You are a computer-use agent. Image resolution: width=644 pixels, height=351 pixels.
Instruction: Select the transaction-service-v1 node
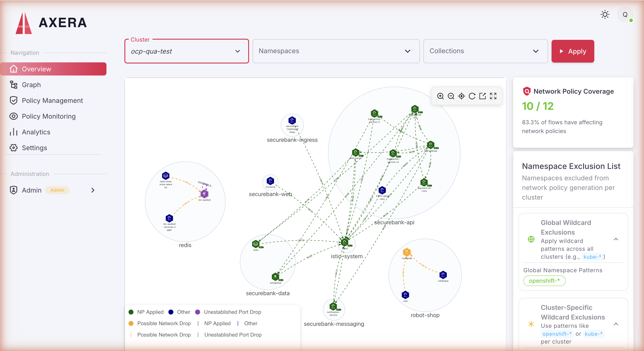click(x=374, y=113)
